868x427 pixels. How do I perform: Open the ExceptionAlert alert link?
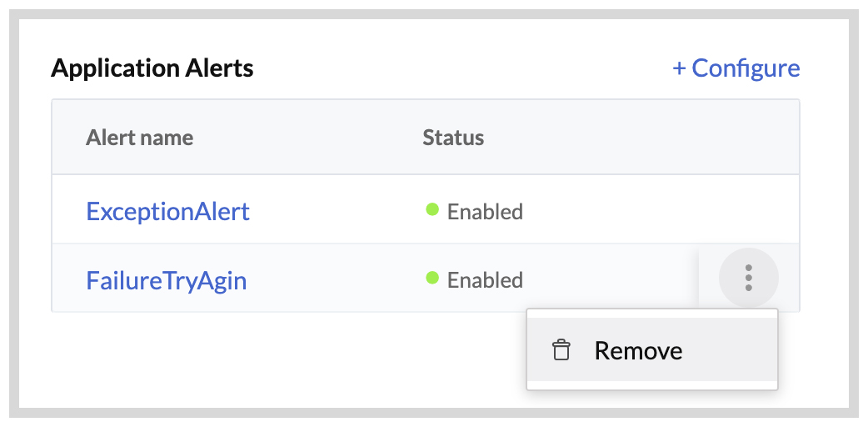tap(167, 211)
